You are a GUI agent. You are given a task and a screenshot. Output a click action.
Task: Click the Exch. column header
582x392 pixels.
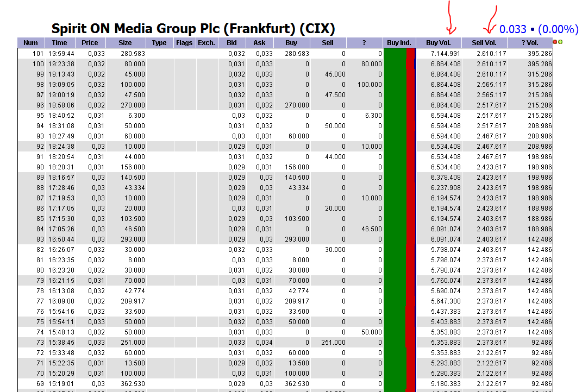pyautogui.click(x=206, y=43)
